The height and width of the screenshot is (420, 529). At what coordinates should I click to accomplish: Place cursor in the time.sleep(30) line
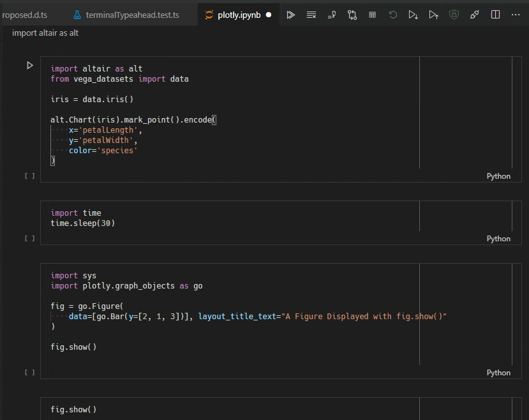coord(83,223)
